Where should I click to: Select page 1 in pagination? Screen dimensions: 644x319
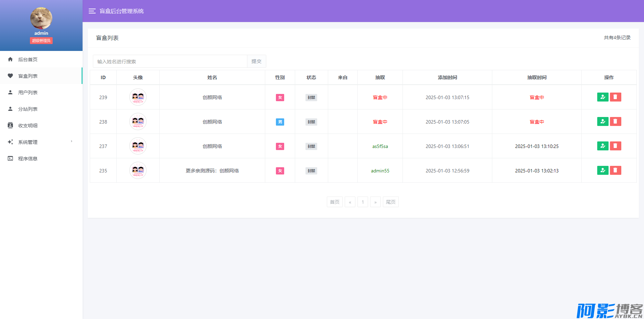363,202
